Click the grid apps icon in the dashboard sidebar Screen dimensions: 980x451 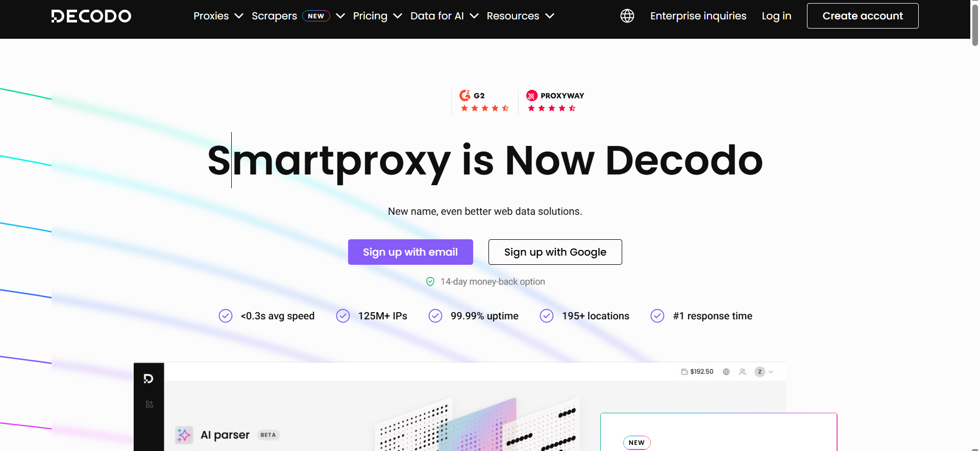(149, 405)
